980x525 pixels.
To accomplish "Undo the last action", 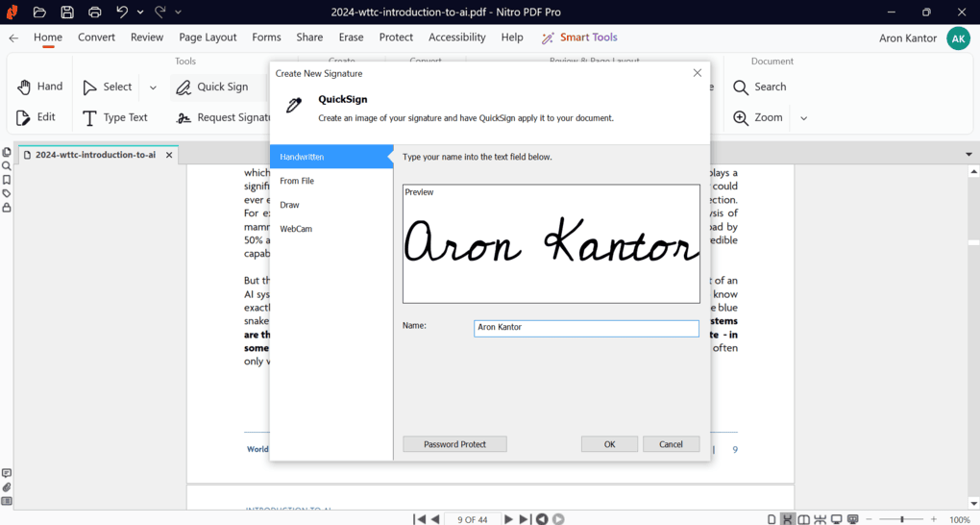I will point(122,12).
